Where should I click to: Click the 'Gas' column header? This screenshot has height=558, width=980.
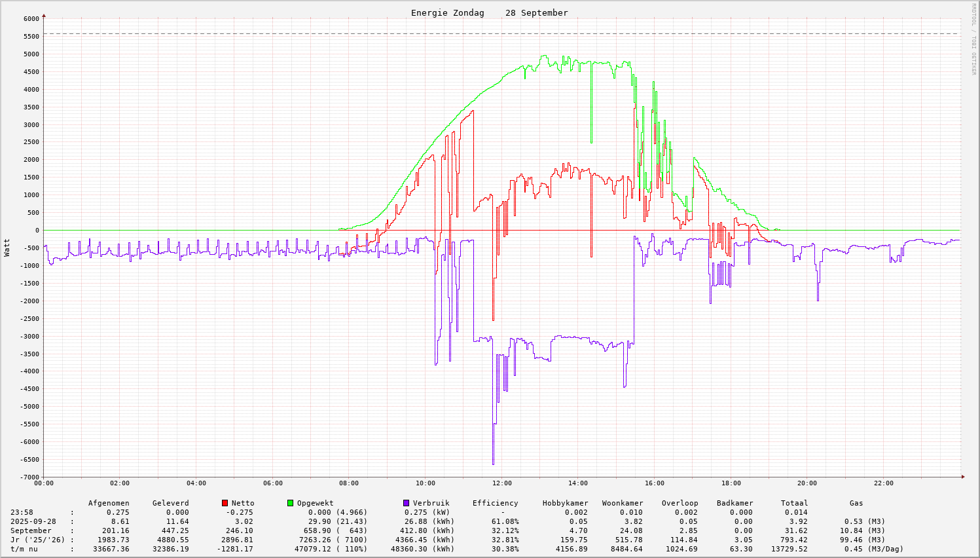tap(856, 503)
